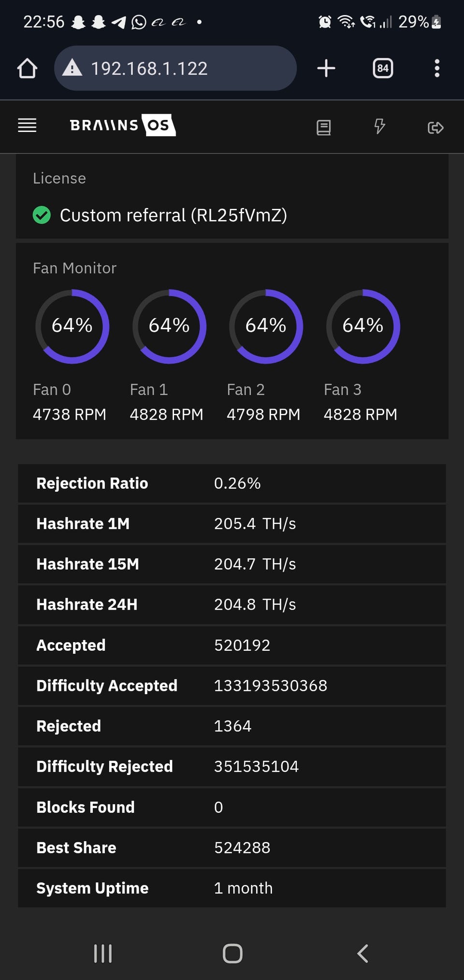Open a new browser tab with plus

coord(326,68)
